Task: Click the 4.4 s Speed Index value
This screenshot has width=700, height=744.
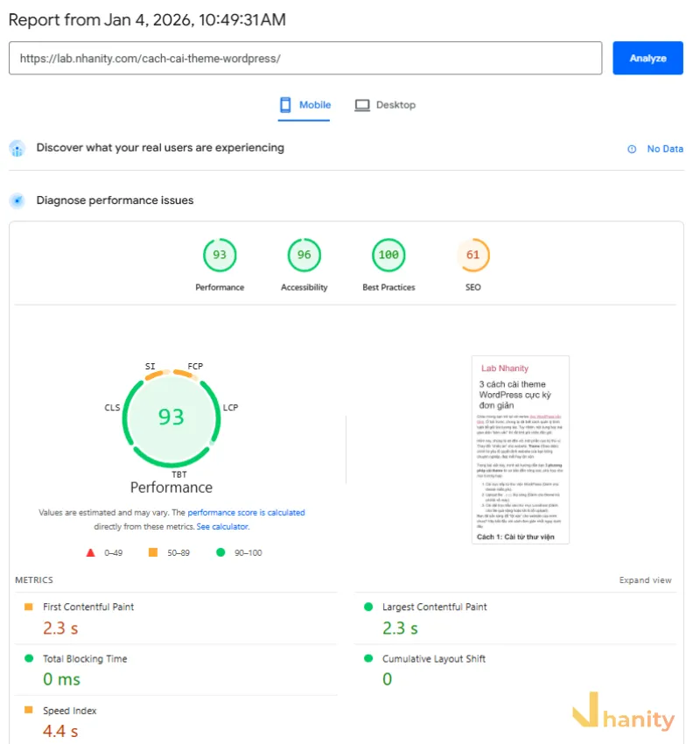Action: pos(60,731)
